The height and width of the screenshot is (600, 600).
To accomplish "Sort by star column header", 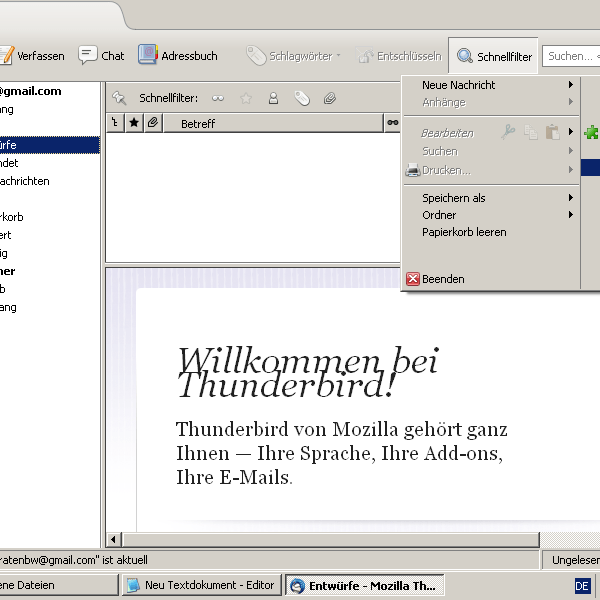I will click(x=134, y=123).
